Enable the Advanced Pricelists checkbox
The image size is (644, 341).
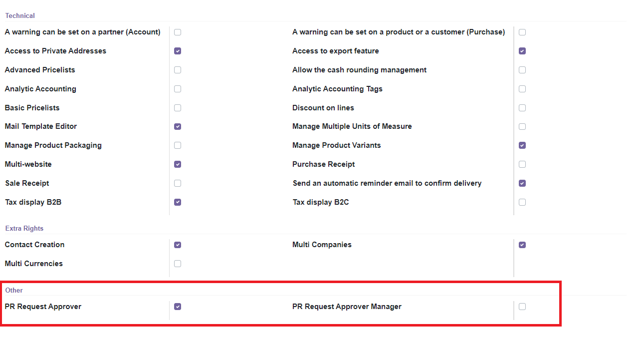click(x=178, y=70)
